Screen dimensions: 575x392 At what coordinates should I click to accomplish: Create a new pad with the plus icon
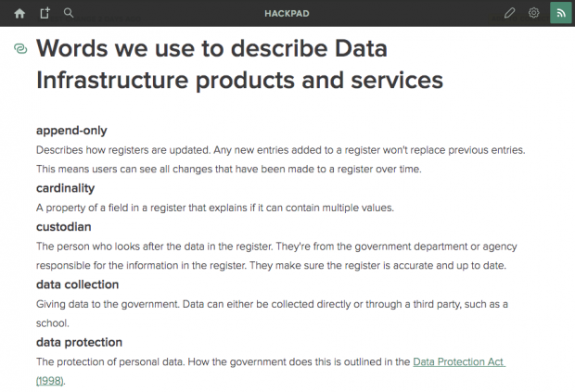tap(45, 13)
